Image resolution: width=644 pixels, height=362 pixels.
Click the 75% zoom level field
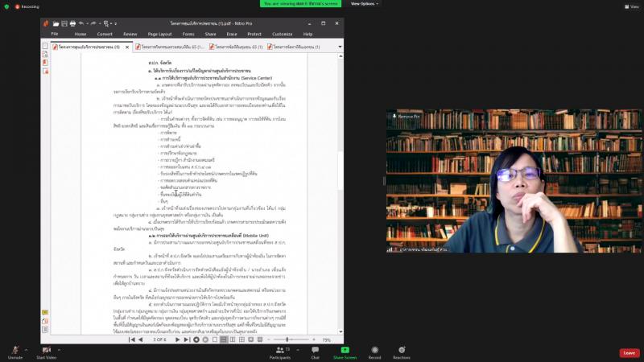point(327,340)
